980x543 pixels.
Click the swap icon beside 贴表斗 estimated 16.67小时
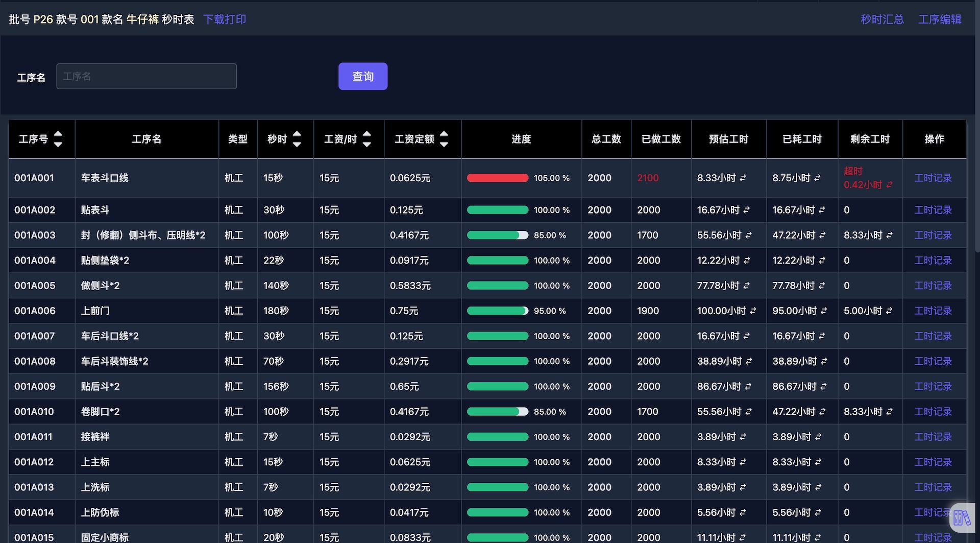click(747, 209)
